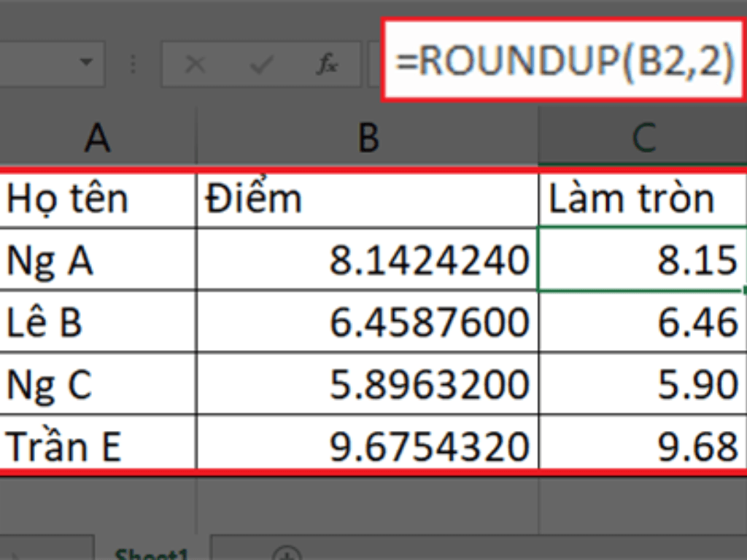Click the cell containing 'Lê B'
Image resolution: width=747 pixels, height=560 pixels.
(x=98, y=322)
